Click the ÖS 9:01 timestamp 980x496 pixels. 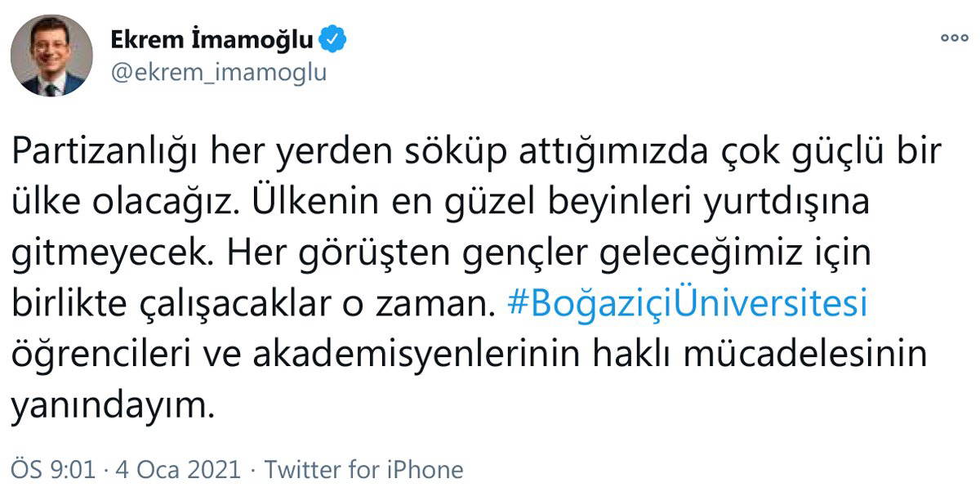(51, 470)
